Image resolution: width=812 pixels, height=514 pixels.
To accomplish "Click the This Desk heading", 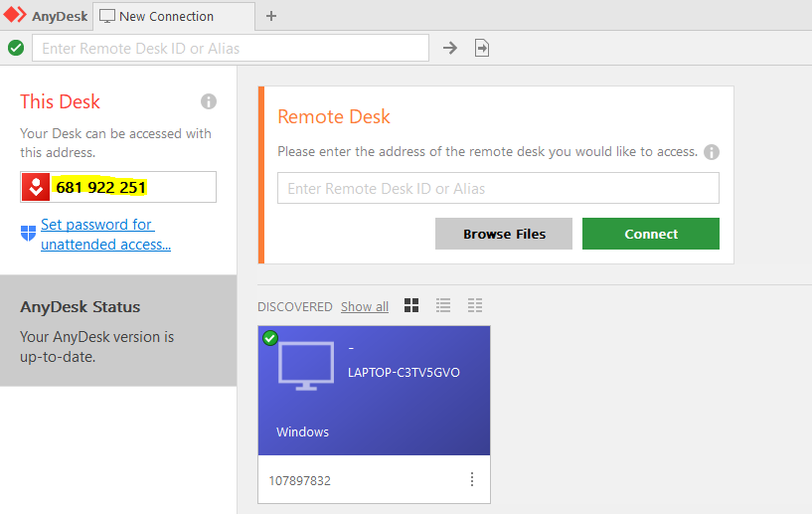I will [60, 101].
